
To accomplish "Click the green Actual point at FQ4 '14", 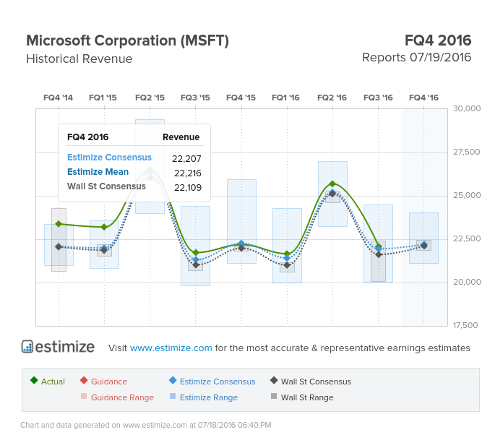I will pos(59,224).
